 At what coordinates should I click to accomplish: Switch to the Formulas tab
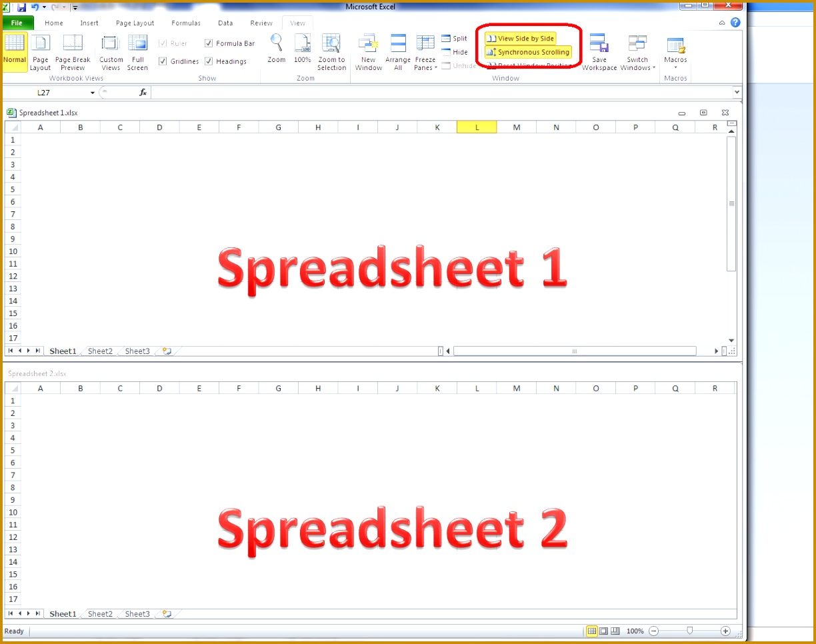tap(186, 23)
